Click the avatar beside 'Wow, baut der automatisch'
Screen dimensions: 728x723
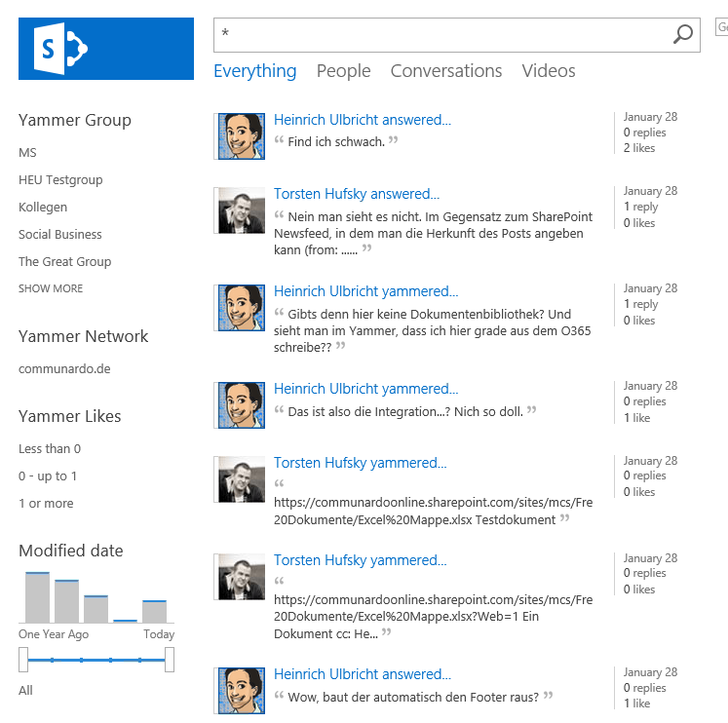[x=242, y=691]
